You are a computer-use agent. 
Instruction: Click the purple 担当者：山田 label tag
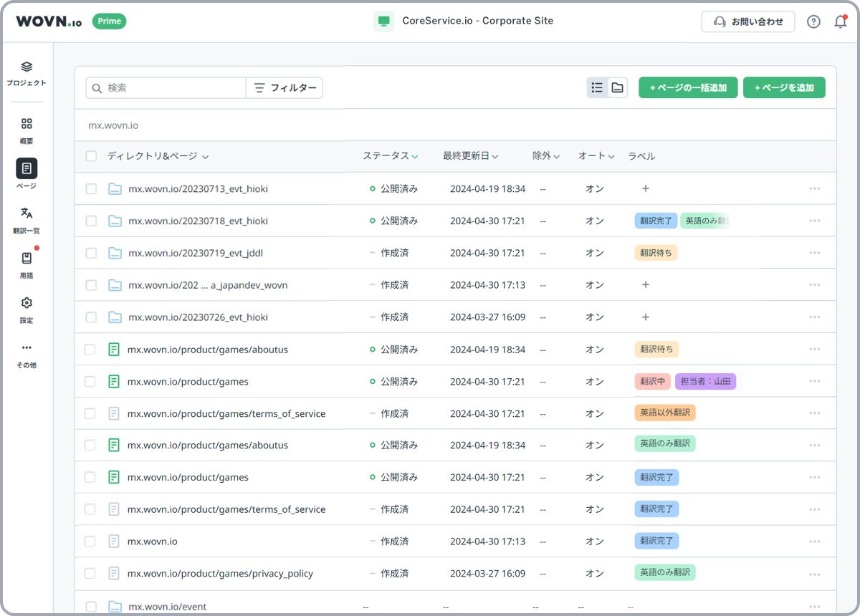point(705,382)
